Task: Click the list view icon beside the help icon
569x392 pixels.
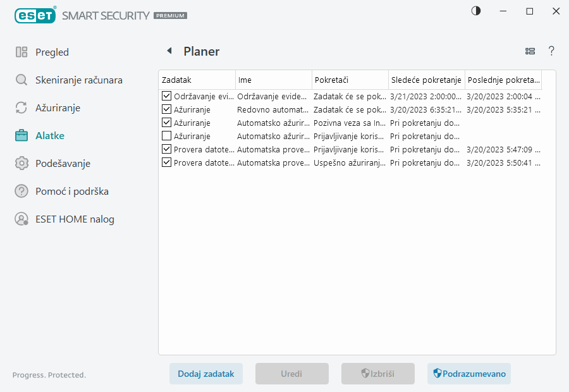Action: (530, 51)
